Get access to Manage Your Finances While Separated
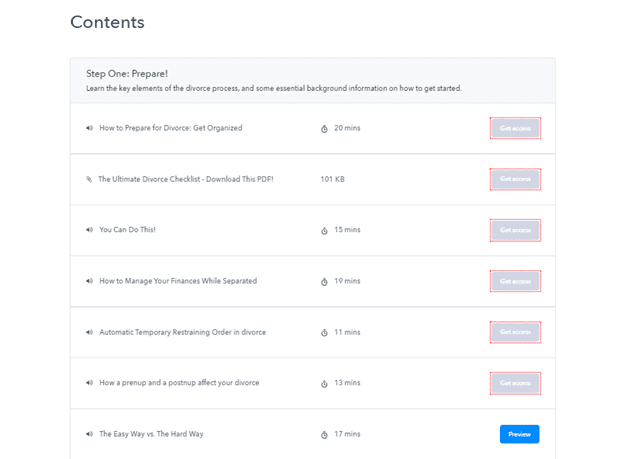 click(x=515, y=281)
